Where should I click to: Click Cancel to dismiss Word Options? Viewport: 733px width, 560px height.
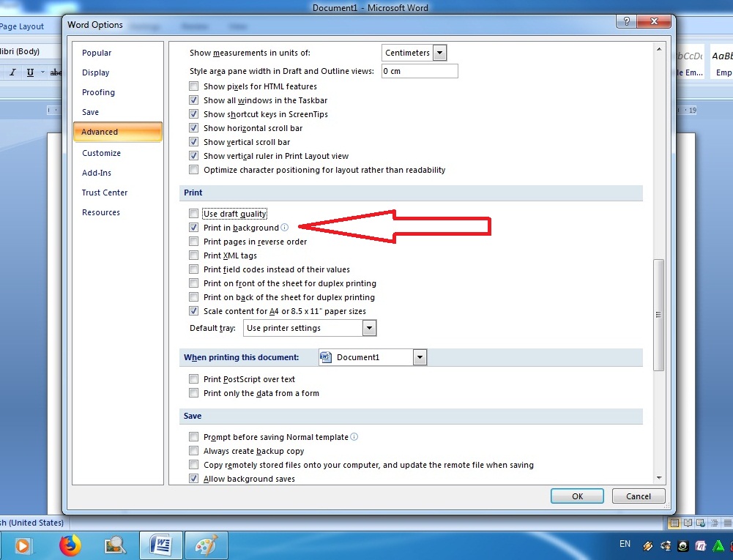pyautogui.click(x=639, y=496)
